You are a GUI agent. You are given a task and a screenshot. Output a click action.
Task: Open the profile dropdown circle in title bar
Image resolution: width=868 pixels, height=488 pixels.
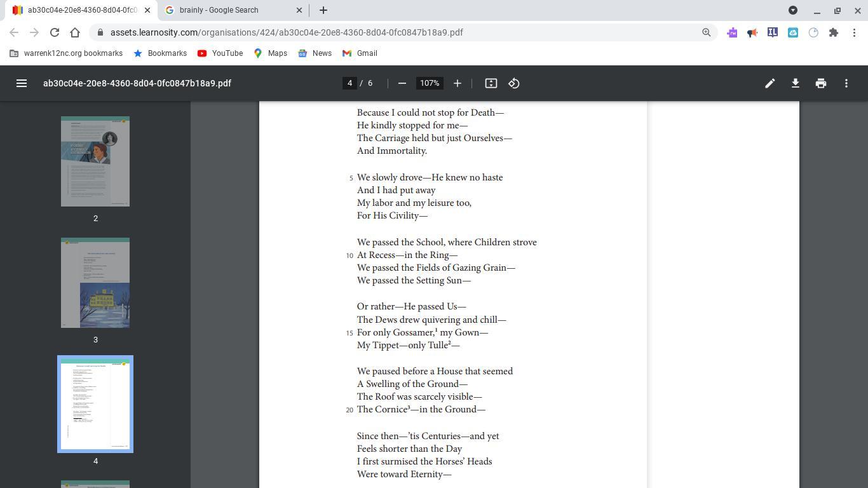click(793, 10)
